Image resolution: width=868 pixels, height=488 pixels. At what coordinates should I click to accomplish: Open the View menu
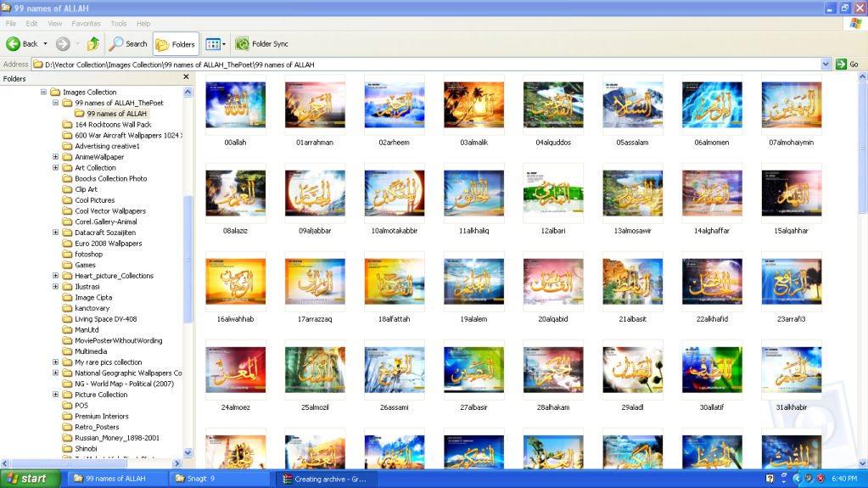(55, 23)
